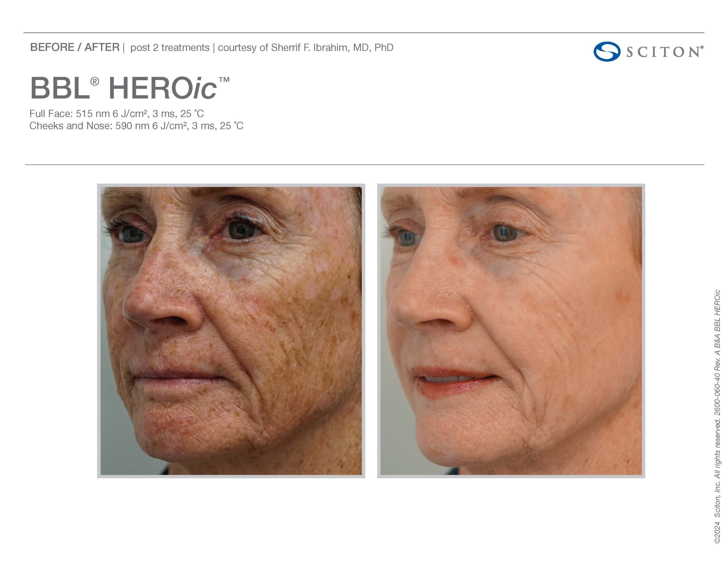Click the horizontal divider above the photos
728x562 pixels.
click(364, 165)
